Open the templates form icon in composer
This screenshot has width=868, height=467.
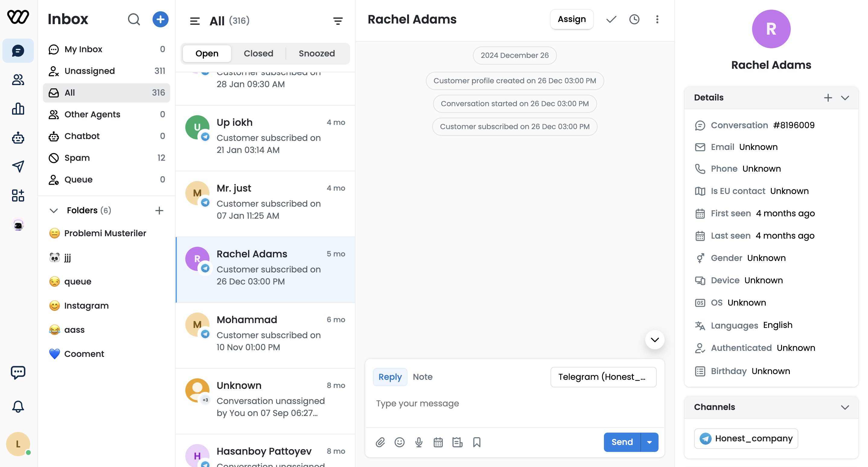[457, 442]
